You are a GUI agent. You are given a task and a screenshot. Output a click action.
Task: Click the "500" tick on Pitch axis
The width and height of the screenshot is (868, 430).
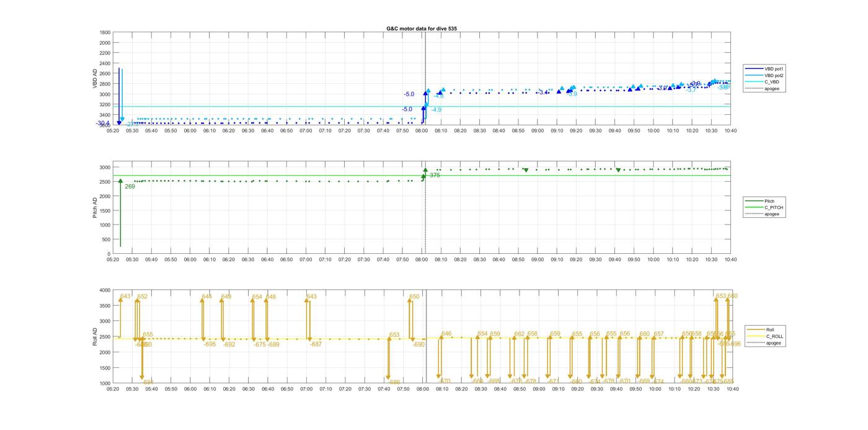107,240
